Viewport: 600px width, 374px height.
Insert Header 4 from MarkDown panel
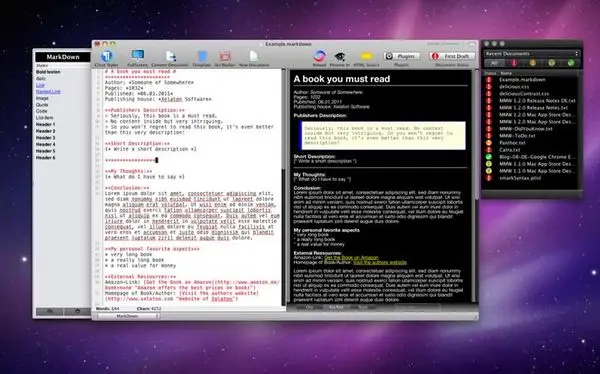click(46, 144)
